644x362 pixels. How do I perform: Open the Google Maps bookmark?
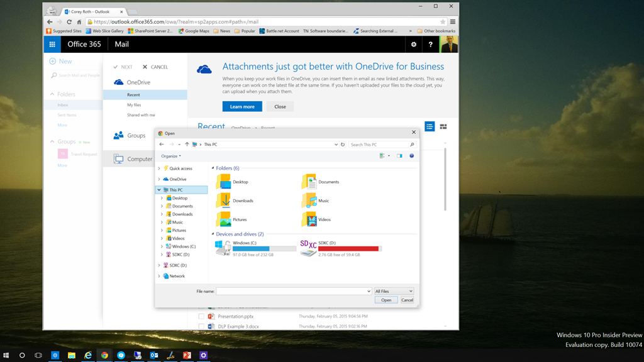point(194,31)
